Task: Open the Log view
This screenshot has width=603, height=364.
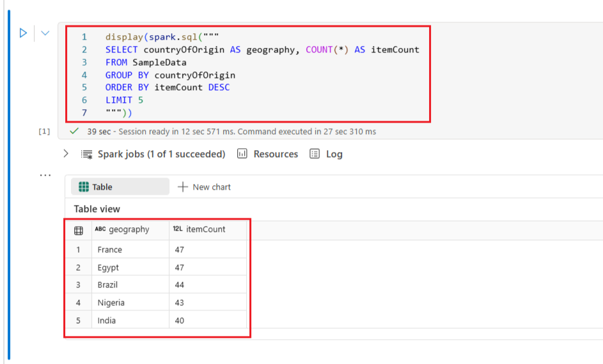Action: click(334, 154)
